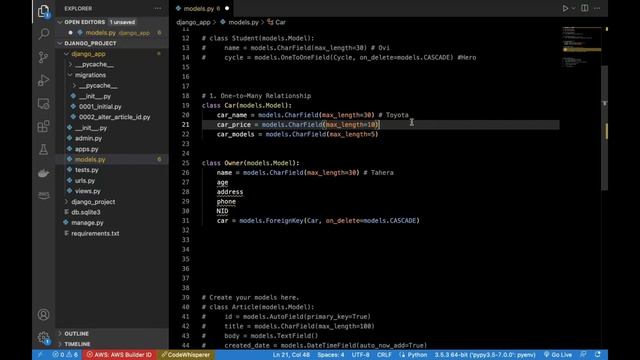Open the Testing flask view
This screenshot has width=640, height=360.
pos(43,150)
